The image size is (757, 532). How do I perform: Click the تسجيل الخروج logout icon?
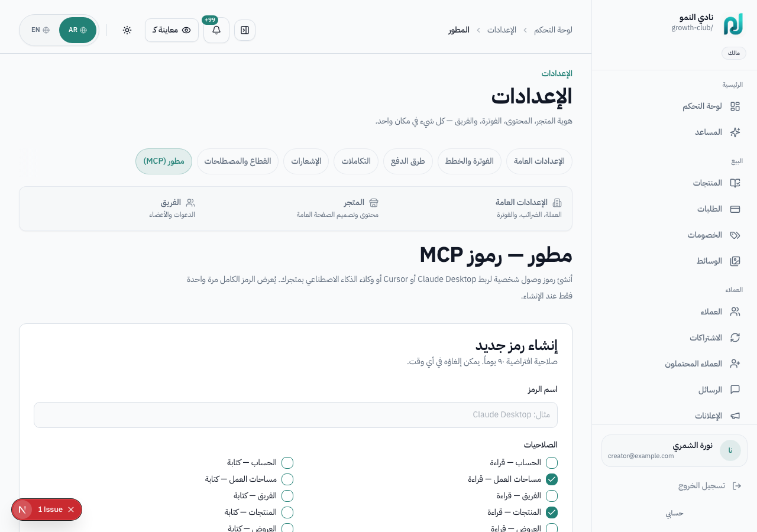click(737, 486)
